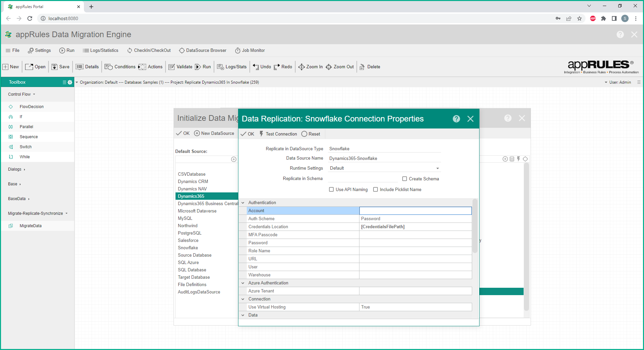
Task: Open the Settings menu
Action: (x=39, y=51)
